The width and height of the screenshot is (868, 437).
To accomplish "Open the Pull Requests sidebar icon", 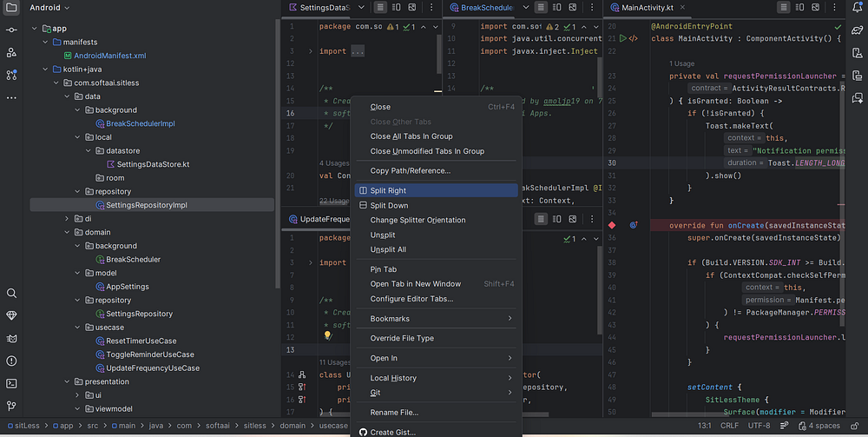I will pos(11,75).
